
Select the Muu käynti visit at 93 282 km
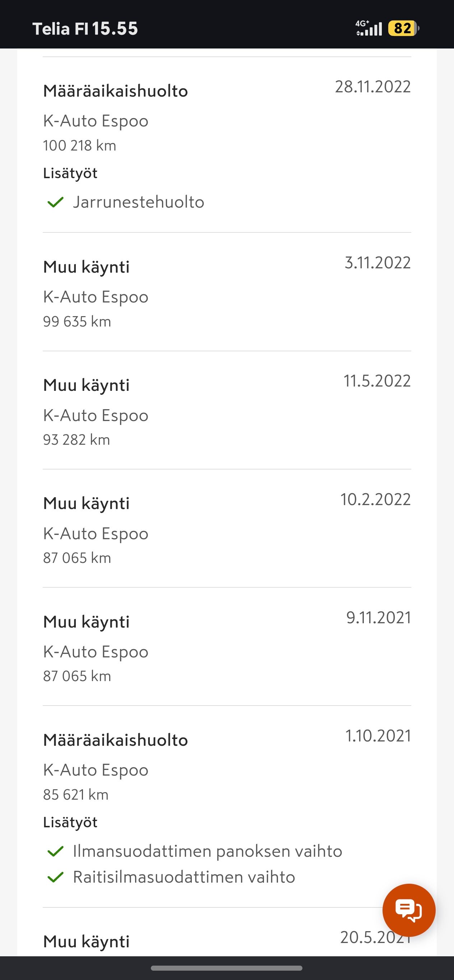click(x=227, y=410)
